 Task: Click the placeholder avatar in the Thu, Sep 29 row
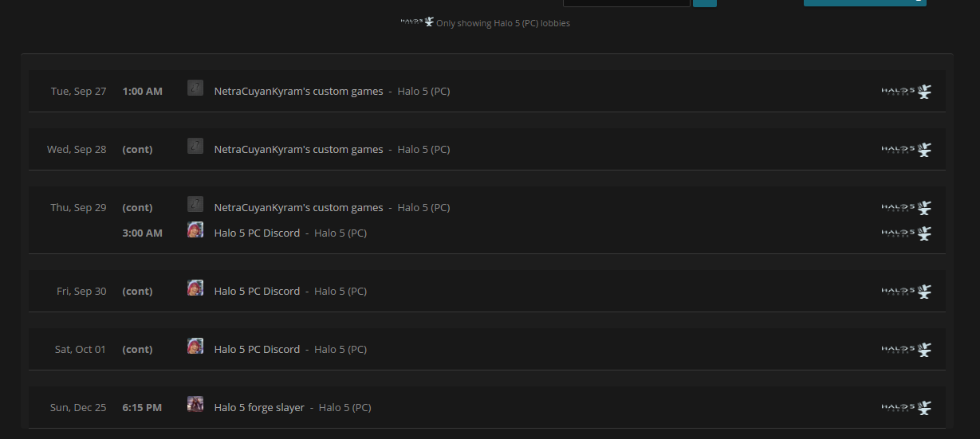[x=195, y=204]
